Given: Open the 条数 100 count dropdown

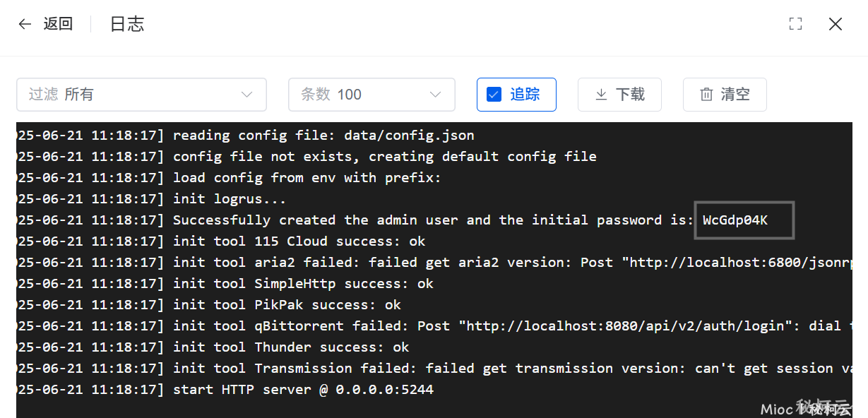Looking at the screenshot, I should pyautogui.click(x=371, y=95).
